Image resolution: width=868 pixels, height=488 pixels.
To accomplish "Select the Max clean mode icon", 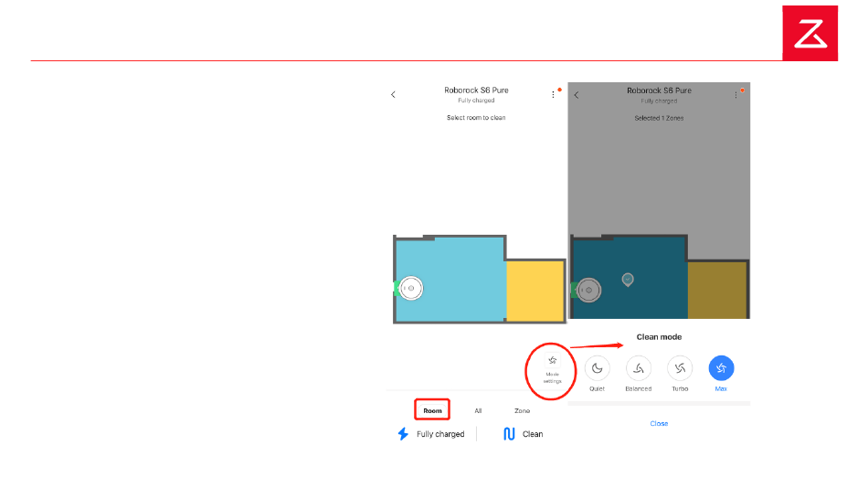I will click(x=721, y=368).
